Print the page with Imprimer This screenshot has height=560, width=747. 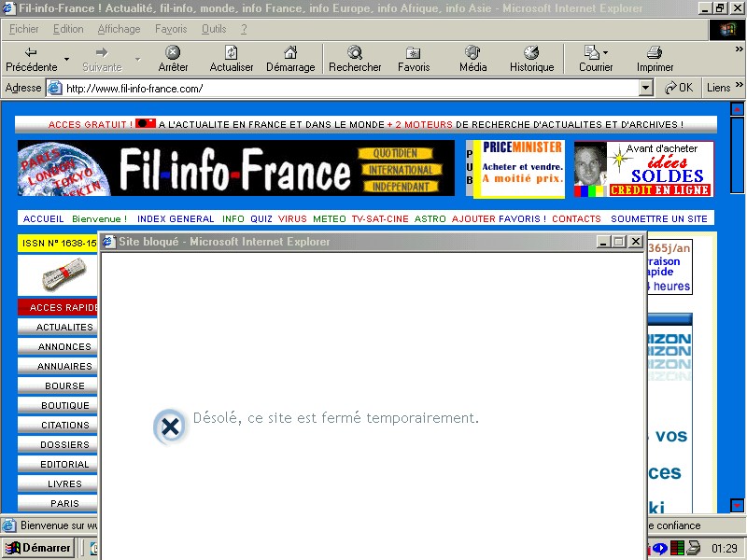(x=655, y=59)
